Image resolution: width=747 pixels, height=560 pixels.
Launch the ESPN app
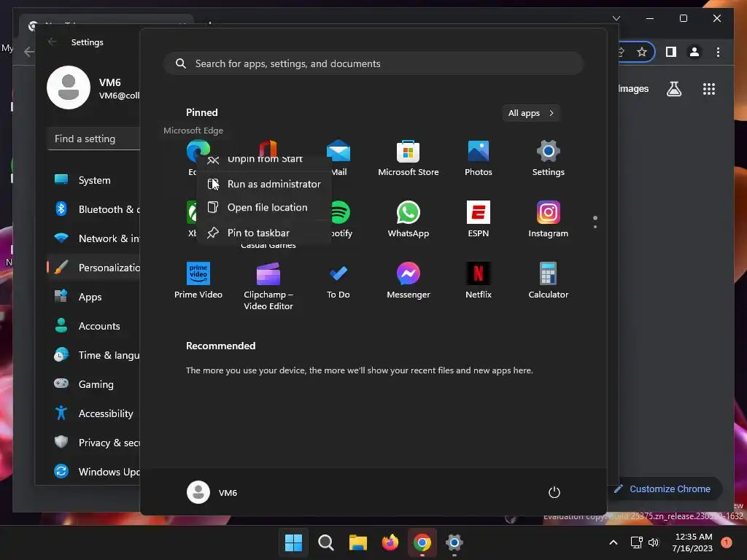pyautogui.click(x=478, y=219)
